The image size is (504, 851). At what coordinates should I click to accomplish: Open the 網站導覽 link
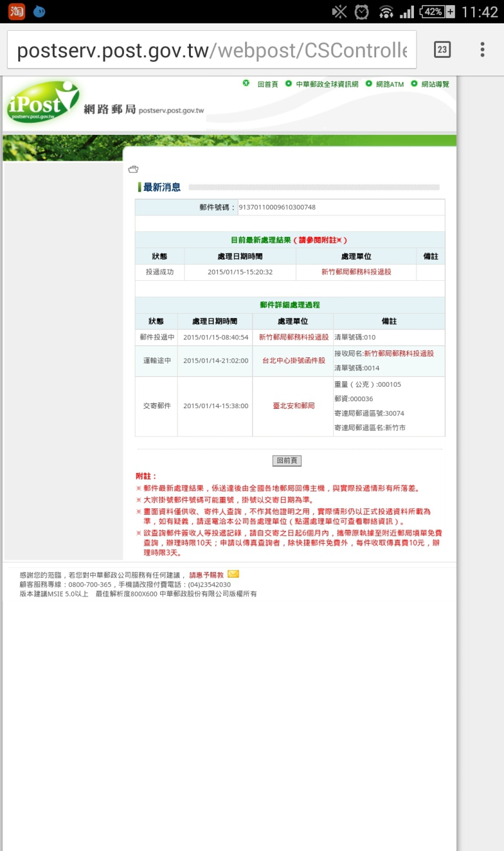(x=435, y=84)
